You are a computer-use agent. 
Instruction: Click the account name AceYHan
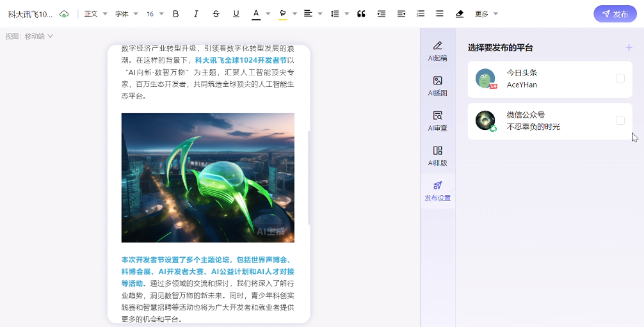coord(522,84)
